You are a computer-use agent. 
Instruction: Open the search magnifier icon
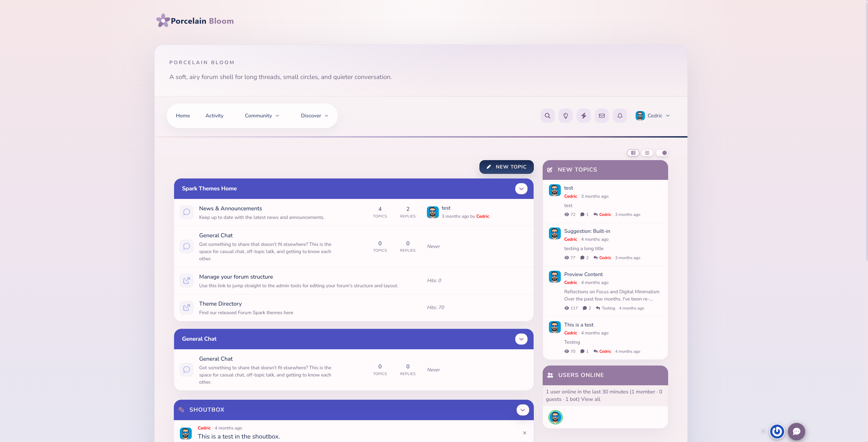coord(548,115)
